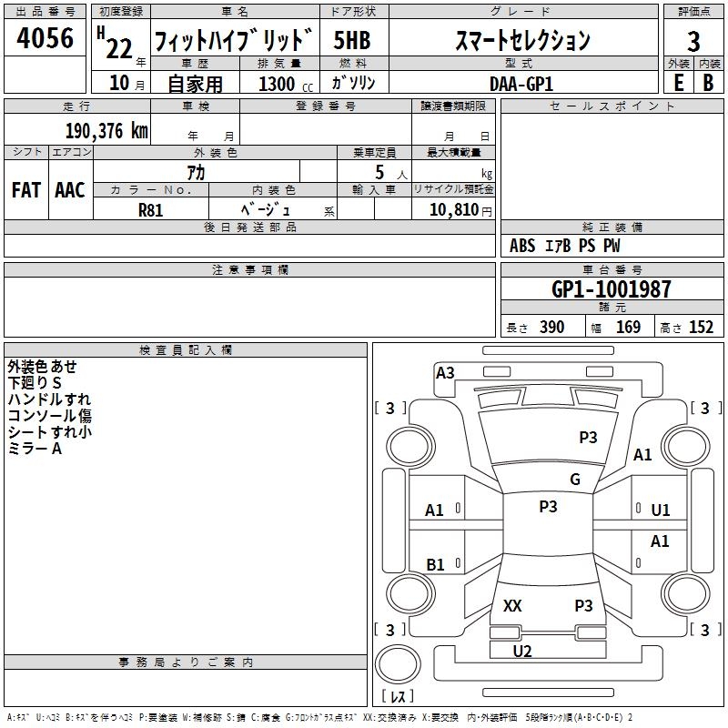The height and width of the screenshot is (728, 728).
Task: Select the exterior grade E
Action: click(x=677, y=83)
